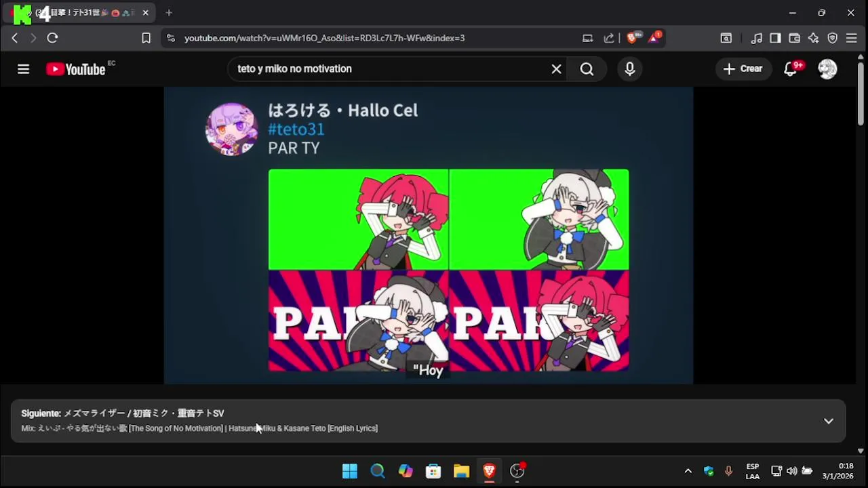Open File Explorer from taskbar

[461, 471]
